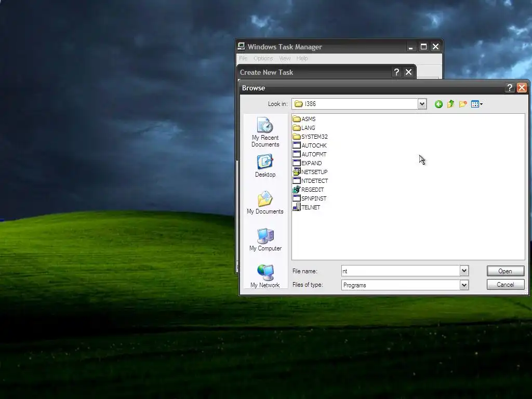
Task: Open My Computer in places bar
Action: (x=265, y=240)
